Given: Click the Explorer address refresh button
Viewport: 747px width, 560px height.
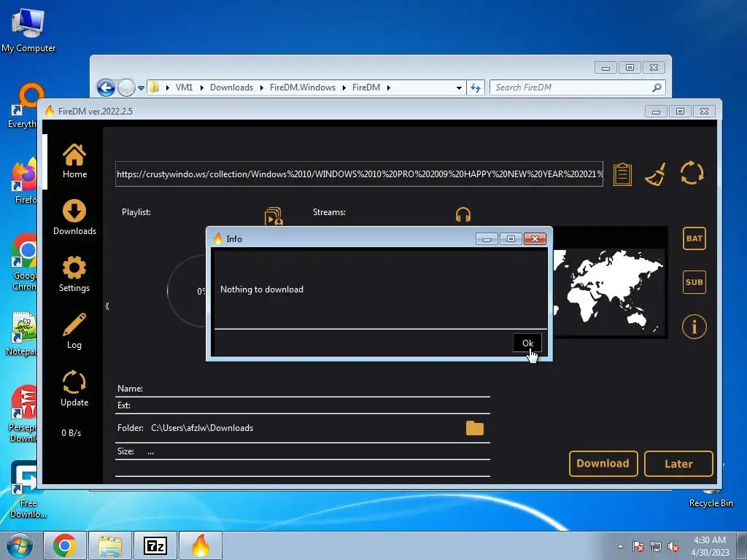Looking at the screenshot, I should [x=476, y=87].
